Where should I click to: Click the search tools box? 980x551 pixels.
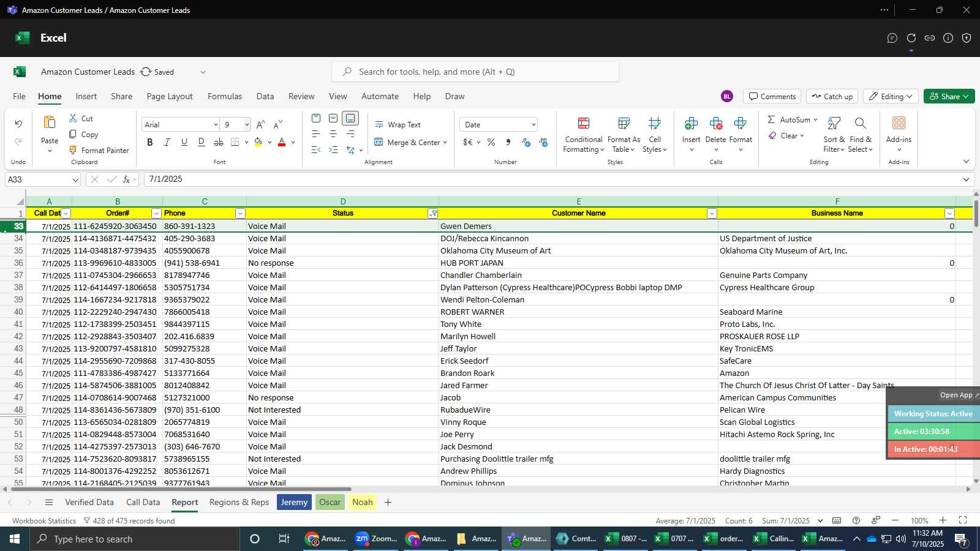coord(475,72)
